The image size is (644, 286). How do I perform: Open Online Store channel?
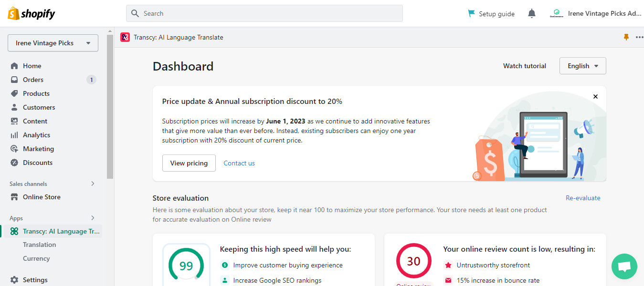point(42,197)
